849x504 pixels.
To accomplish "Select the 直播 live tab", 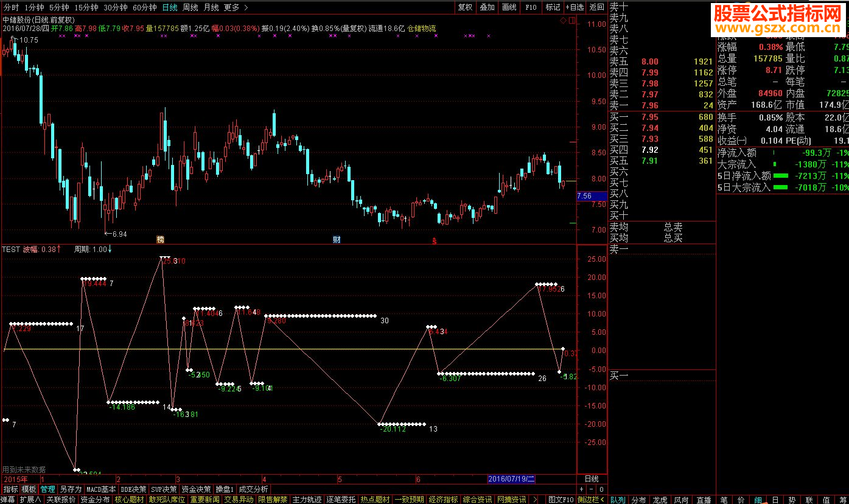I will tap(704, 500).
